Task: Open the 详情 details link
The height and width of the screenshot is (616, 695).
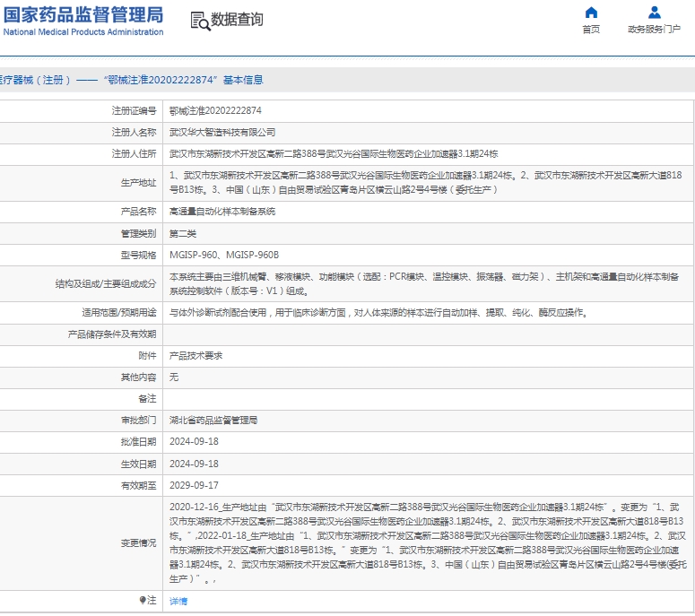Action: click(x=178, y=601)
